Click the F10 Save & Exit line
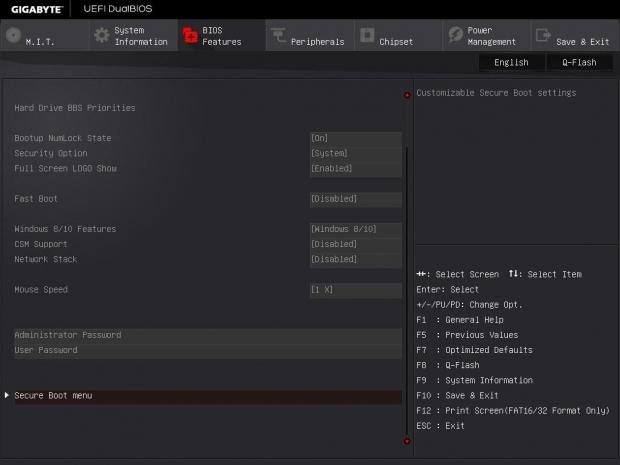This screenshot has height=465, width=620. tap(457, 395)
